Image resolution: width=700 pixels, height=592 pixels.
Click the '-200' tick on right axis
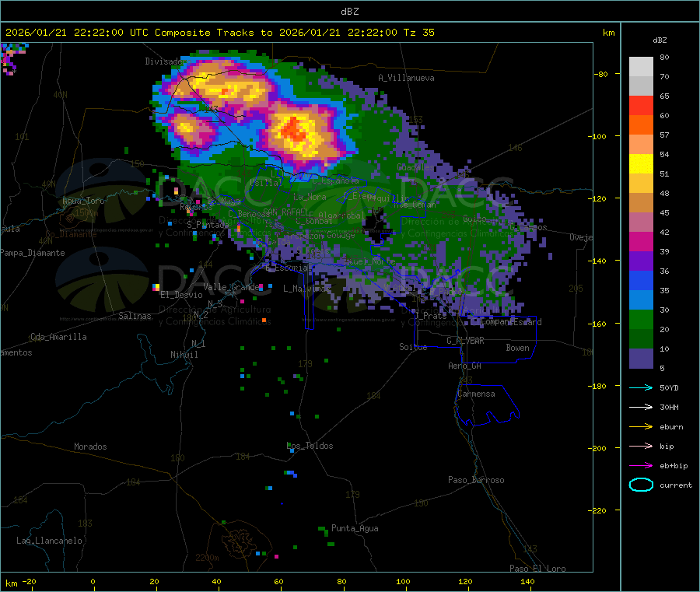pos(599,448)
